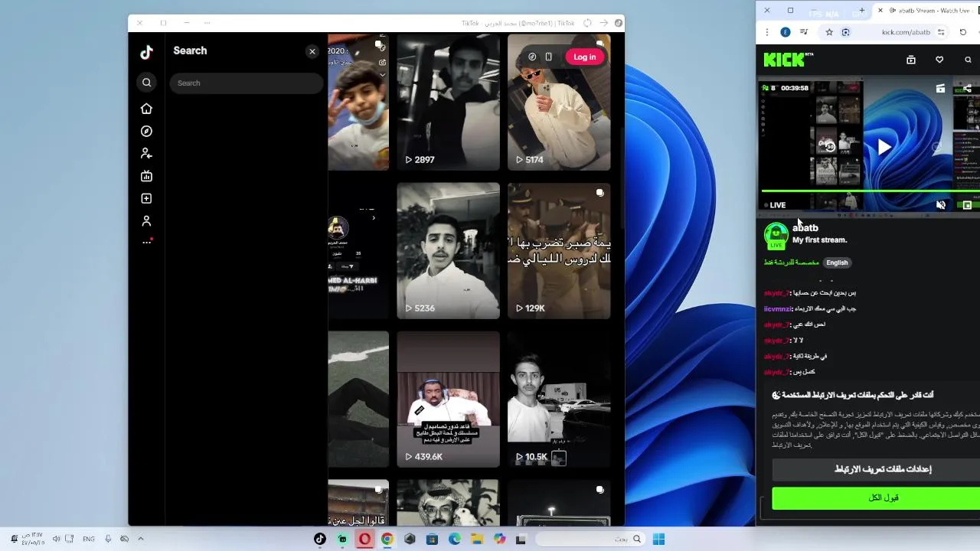Click the forward arrow in TikTok title bar
The height and width of the screenshot is (551, 980).
(x=604, y=23)
